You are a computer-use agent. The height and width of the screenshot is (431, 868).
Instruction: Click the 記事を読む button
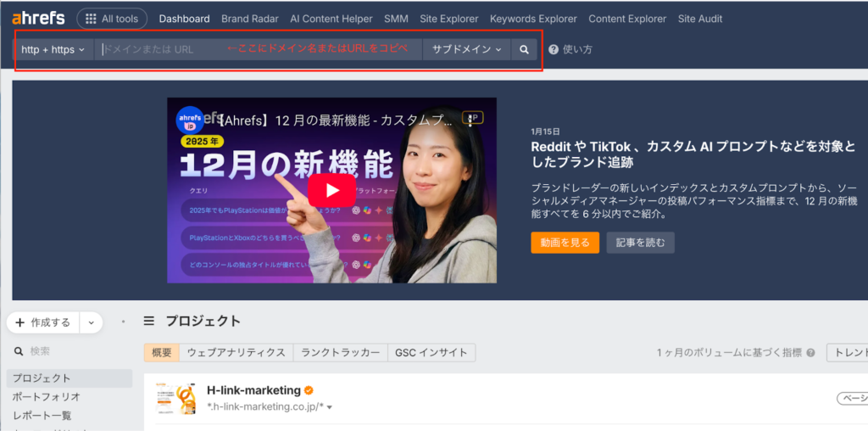[640, 243]
